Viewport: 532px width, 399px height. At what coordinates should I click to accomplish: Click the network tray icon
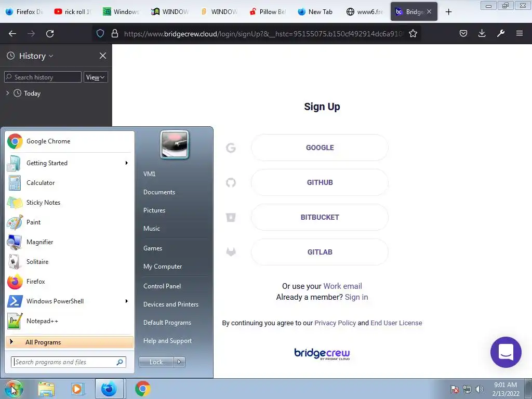coord(467,389)
